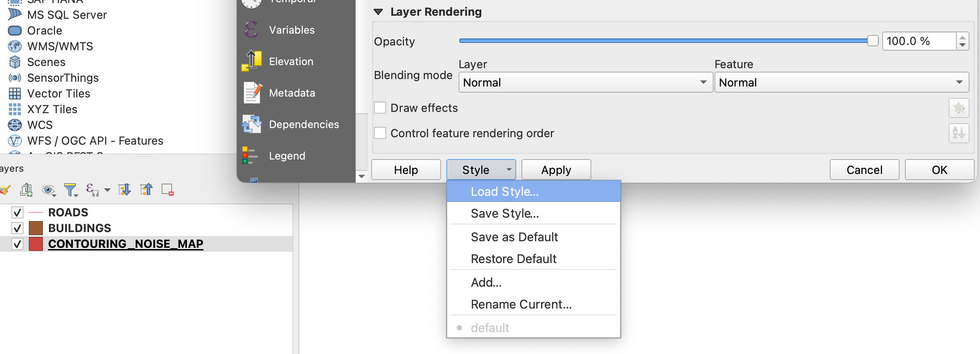
Task: Click the rendering order sort button
Action: tap(959, 133)
